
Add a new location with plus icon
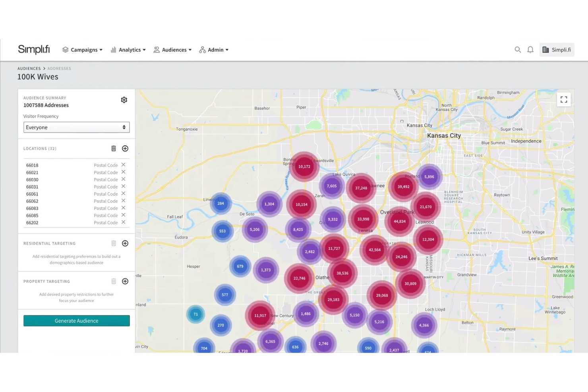(x=125, y=149)
